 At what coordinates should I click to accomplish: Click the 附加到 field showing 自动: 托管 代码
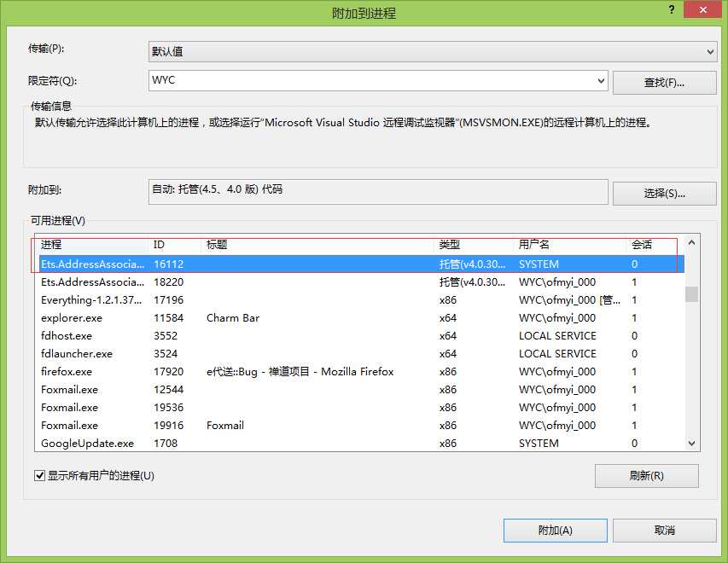point(378,192)
